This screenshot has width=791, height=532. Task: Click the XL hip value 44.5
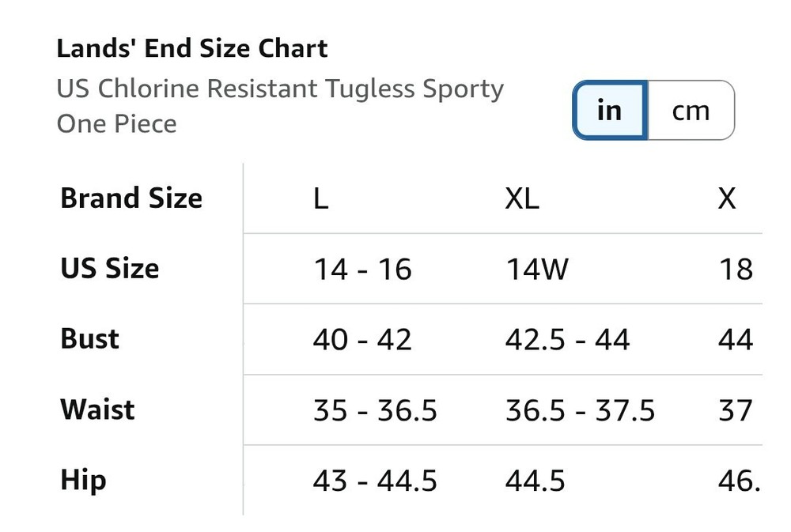536,481
